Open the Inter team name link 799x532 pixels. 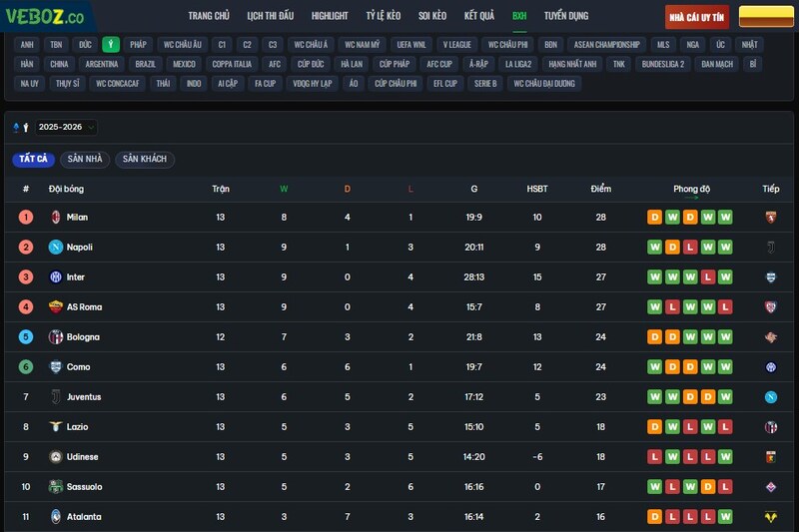[76, 276]
